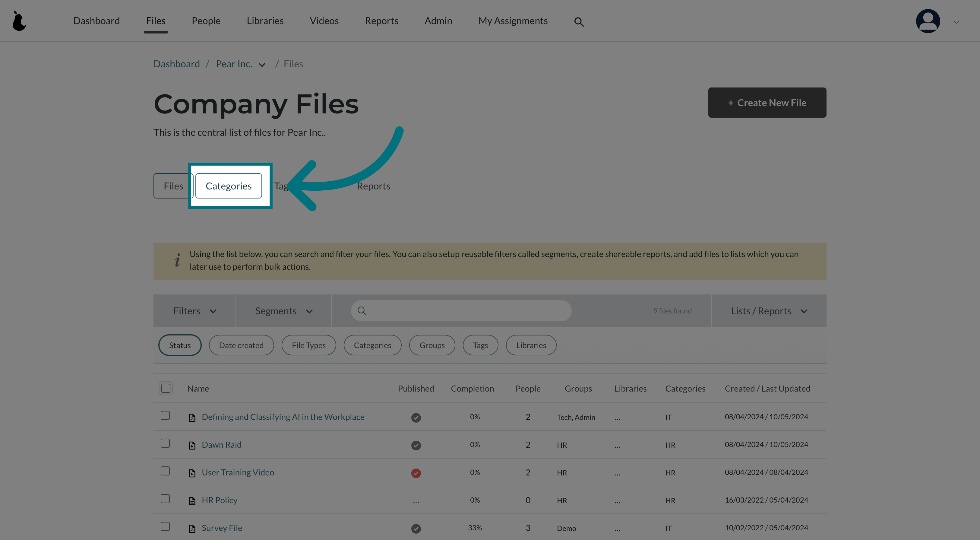
Task: Select checkbox for Dawn Raid row
Action: click(x=165, y=443)
